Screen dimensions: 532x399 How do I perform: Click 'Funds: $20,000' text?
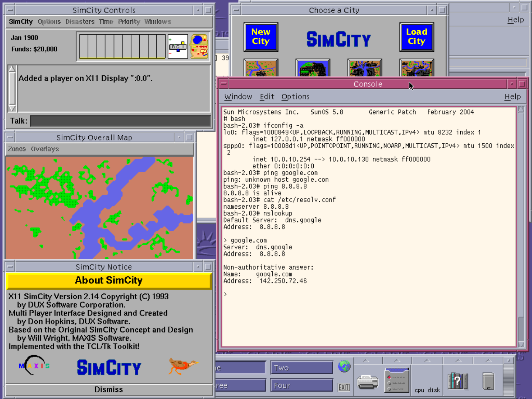(34, 49)
